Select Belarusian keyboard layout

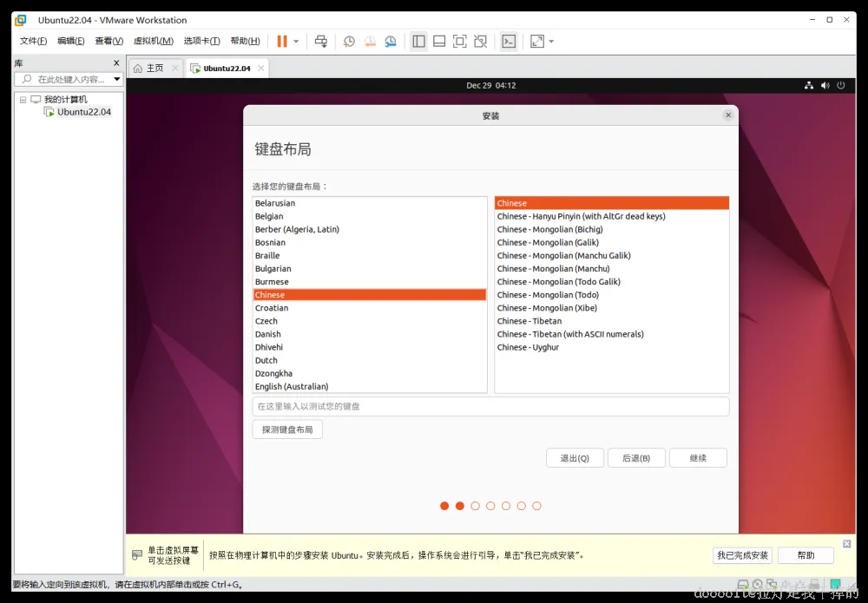click(x=370, y=203)
